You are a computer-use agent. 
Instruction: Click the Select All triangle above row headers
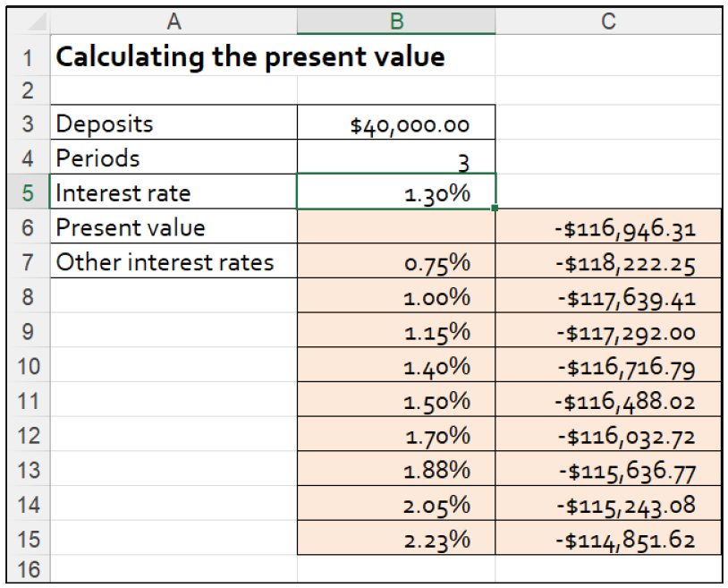tap(34, 20)
